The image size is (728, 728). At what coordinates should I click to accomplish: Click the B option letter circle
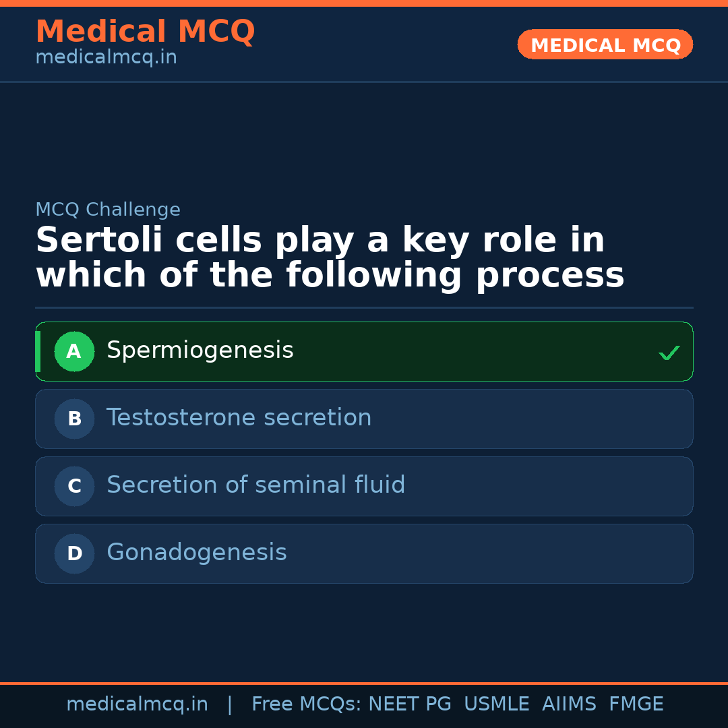pos(74,419)
